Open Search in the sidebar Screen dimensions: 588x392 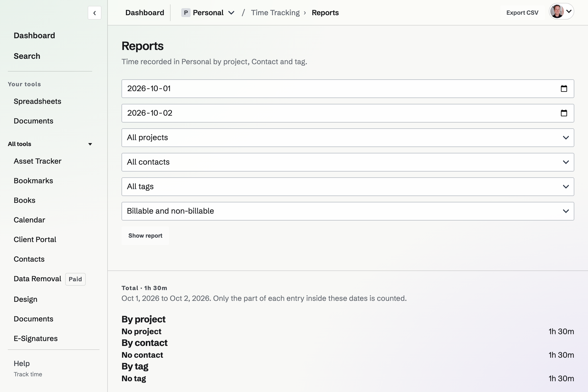coord(27,56)
